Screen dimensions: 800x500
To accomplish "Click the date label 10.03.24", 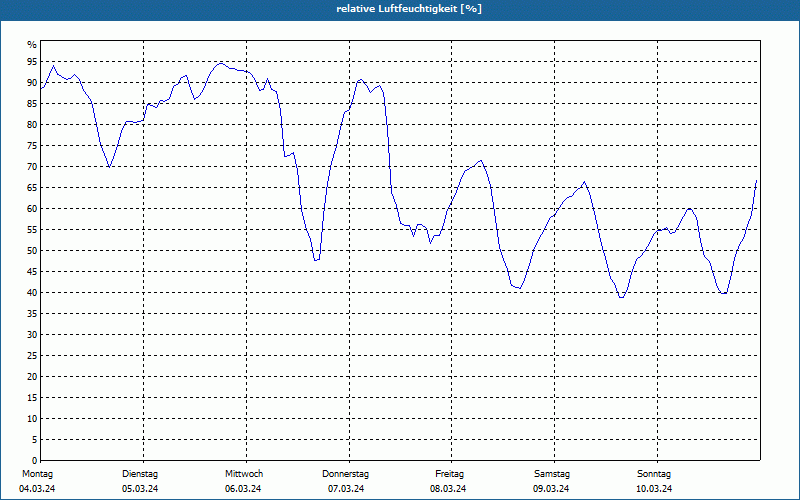I will point(654,489).
